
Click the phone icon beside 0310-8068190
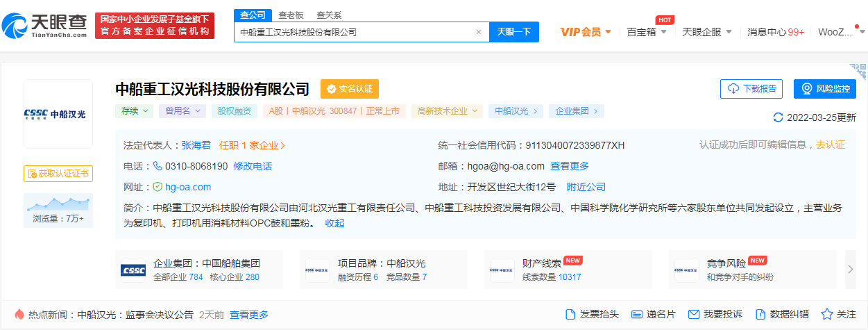(158, 166)
